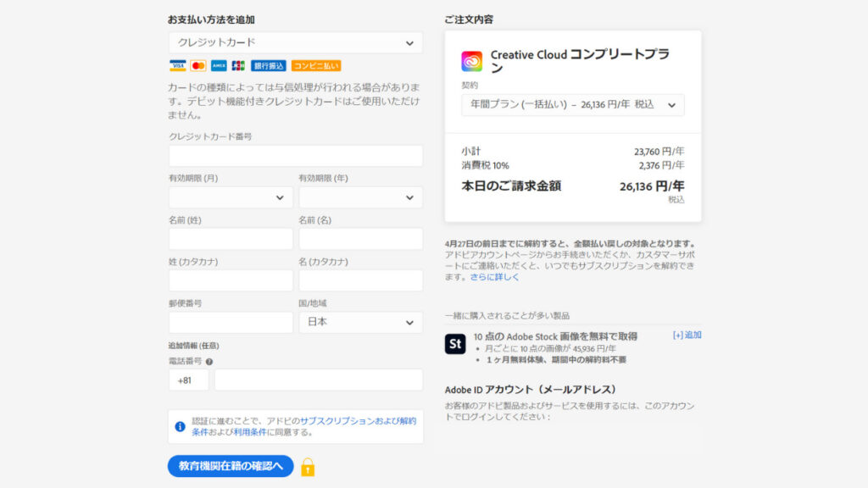Image resolution: width=868 pixels, height=488 pixels.
Task: Click the 26,136 円/年 total amount
Action: [x=652, y=186]
